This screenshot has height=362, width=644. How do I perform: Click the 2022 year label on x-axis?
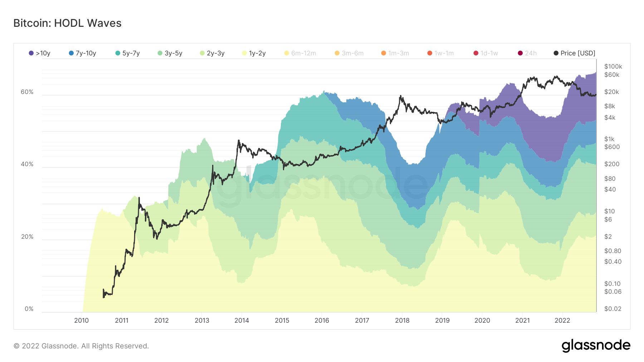[x=562, y=321]
